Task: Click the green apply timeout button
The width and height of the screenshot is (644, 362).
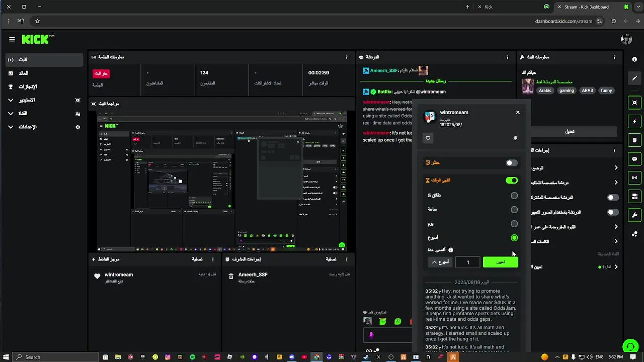Action: [x=501, y=262]
